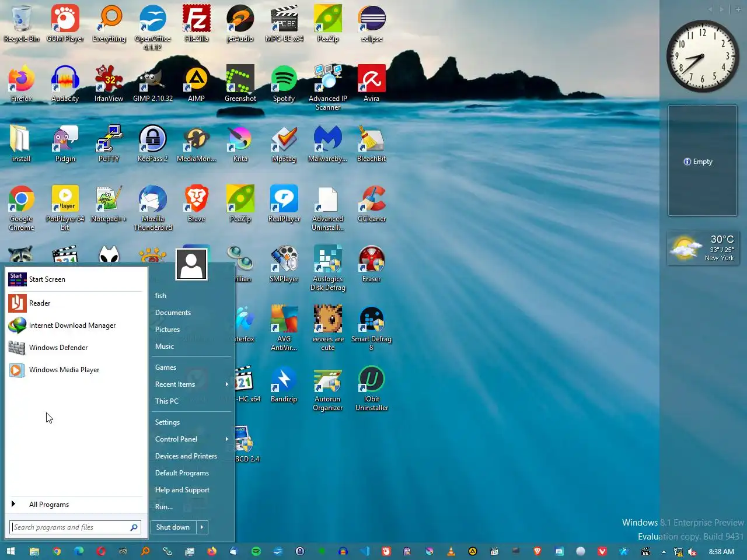Open the Krita desktop shortcut
The height and width of the screenshot is (560, 747).
click(240, 143)
